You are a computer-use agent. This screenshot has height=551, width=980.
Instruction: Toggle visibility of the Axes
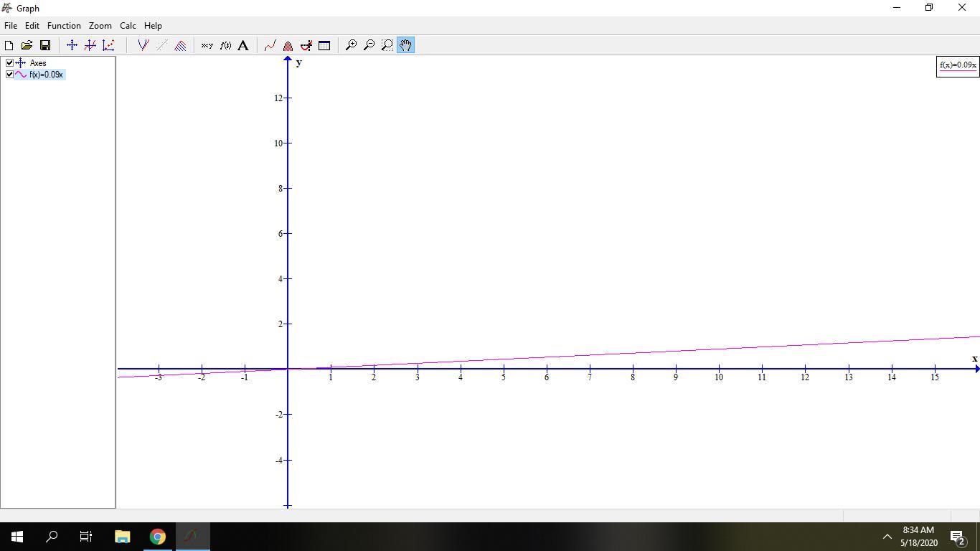(x=9, y=63)
